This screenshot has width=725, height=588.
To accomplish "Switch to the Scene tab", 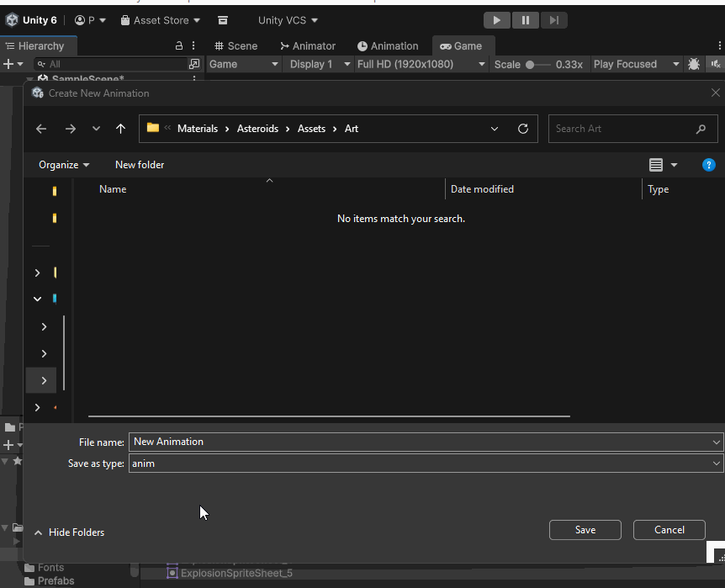I will [x=236, y=45].
